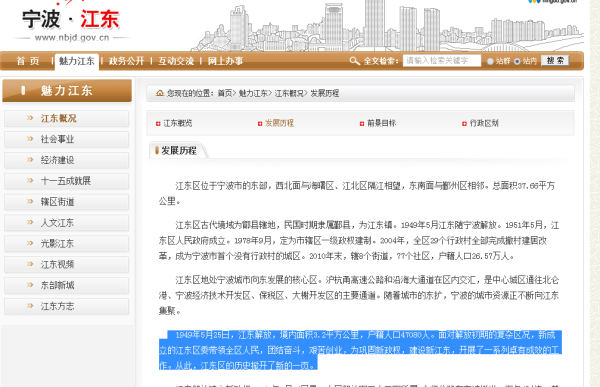Click the red bullet icon beside 行政区划
Image resolution: width=600 pixels, height=387 pixels.
click(464, 124)
